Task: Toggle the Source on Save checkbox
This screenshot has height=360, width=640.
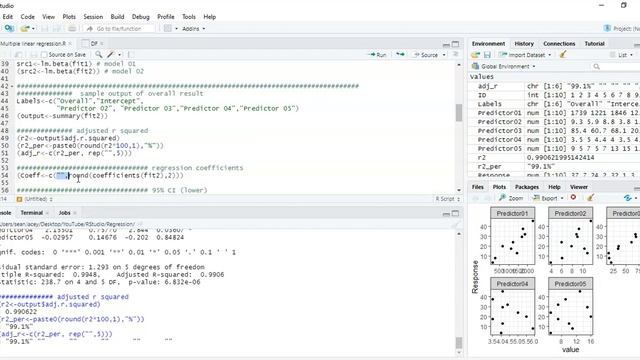Action: (44, 54)
